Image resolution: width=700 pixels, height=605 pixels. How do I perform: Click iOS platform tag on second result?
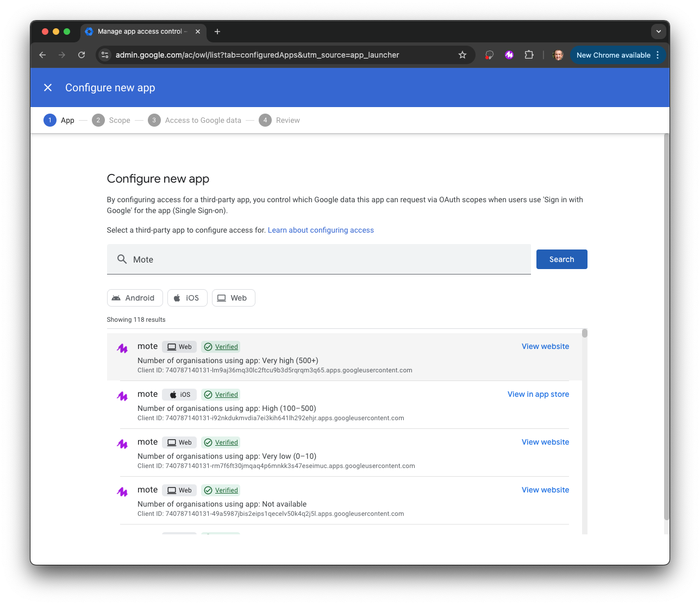pyautogui.click(x=179, y=395)
